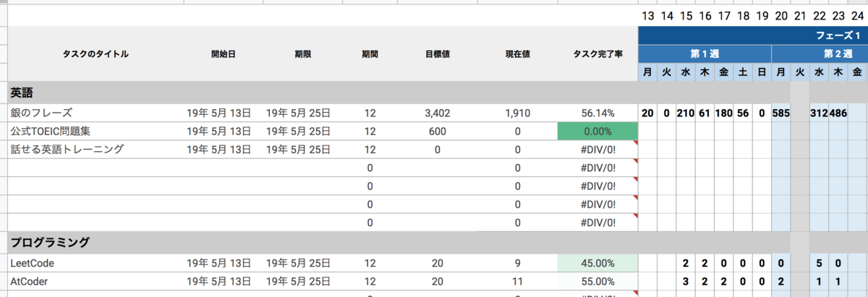Click the 55.00% completion cell for AtCoder
This screenshot has height=297, width=868.
597,281
